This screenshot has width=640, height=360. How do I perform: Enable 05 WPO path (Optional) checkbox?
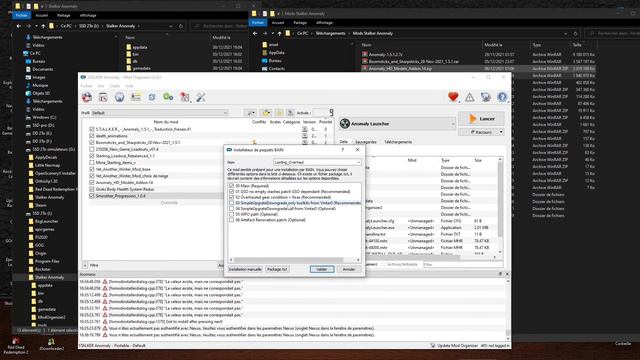(231, 214)
